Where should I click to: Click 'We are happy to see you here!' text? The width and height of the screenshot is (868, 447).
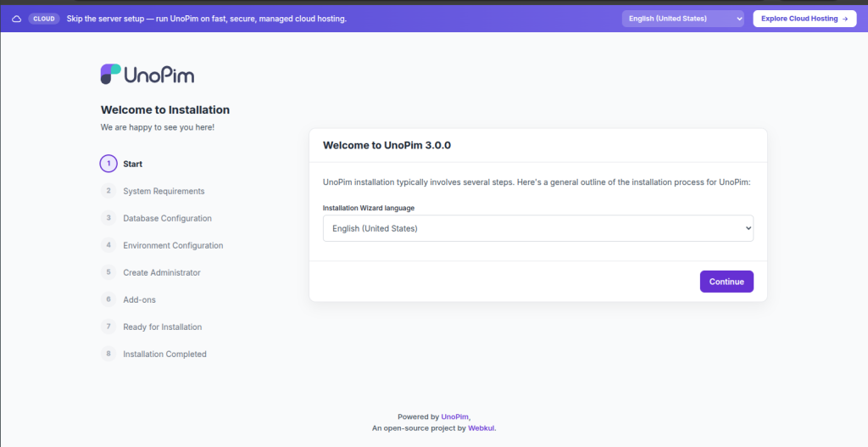tap(157, 127)
